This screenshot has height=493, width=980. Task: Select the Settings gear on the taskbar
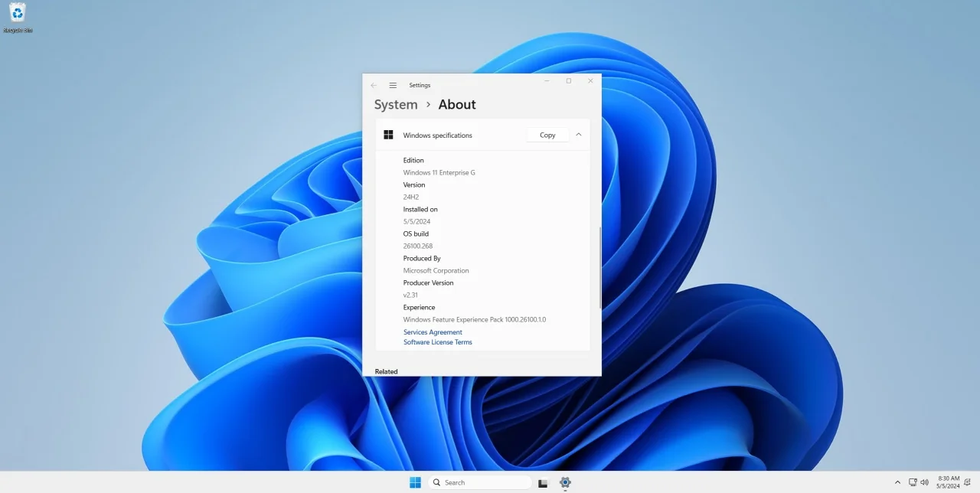(x=565, y=482)
